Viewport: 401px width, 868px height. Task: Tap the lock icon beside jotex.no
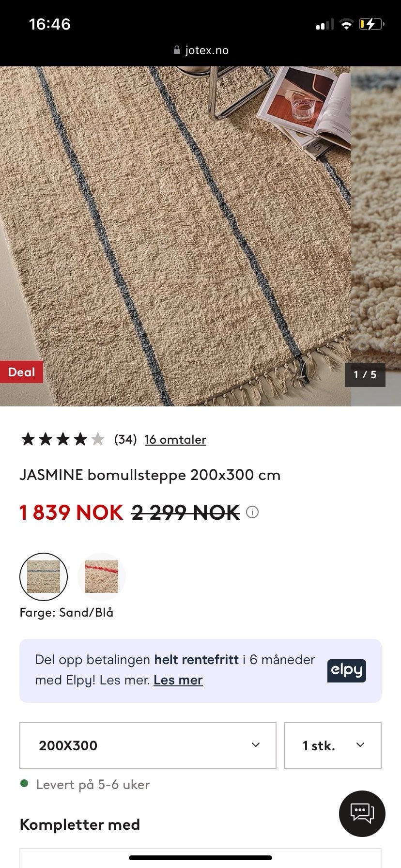coord(177,50)
